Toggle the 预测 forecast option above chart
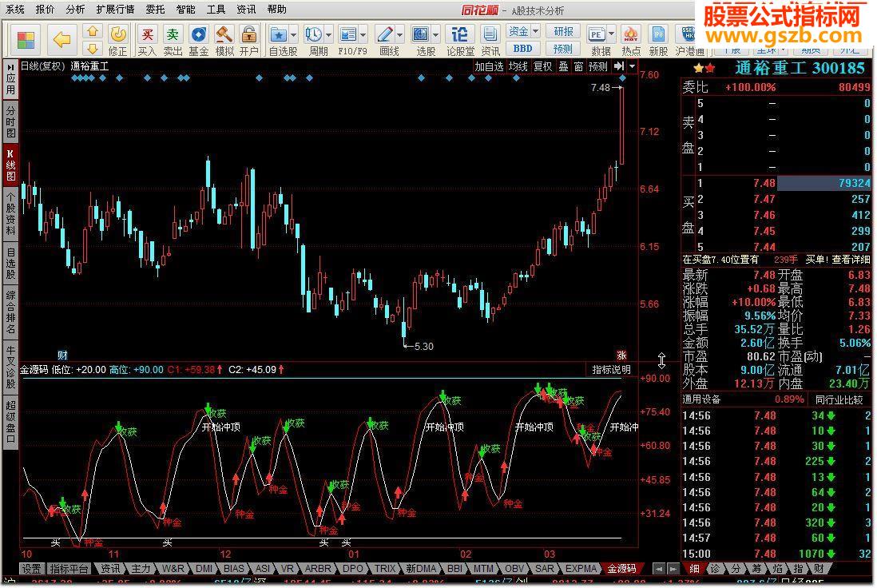Viewport: 877px width, 588px height. (x=598, y=66)
